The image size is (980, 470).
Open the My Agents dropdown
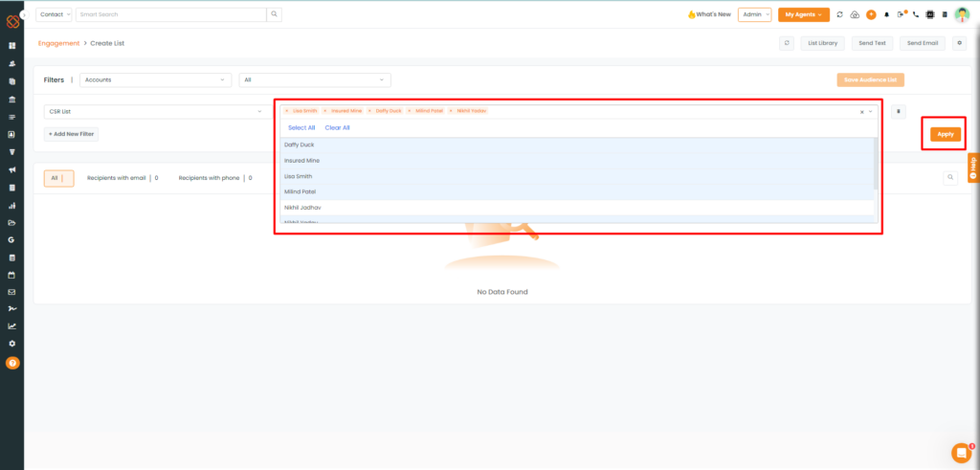[x=804, y=14]
